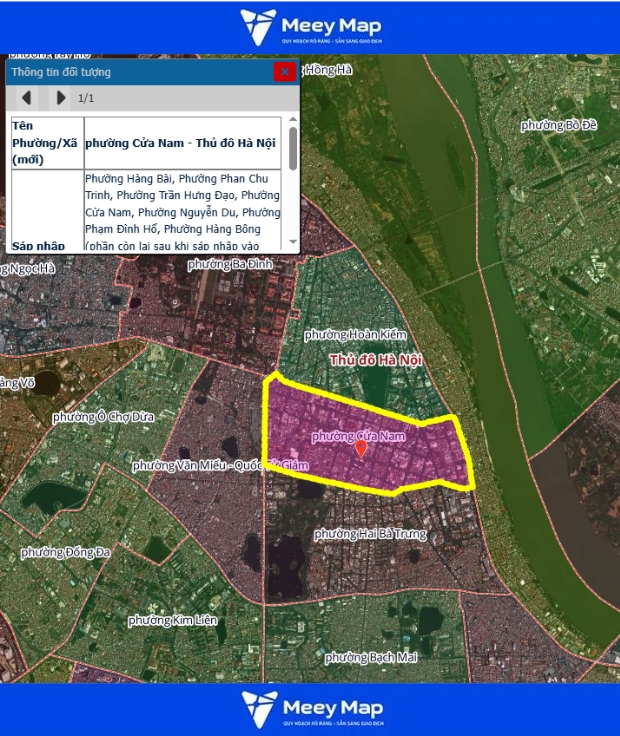Go to next object in info popup

point(61,98)
